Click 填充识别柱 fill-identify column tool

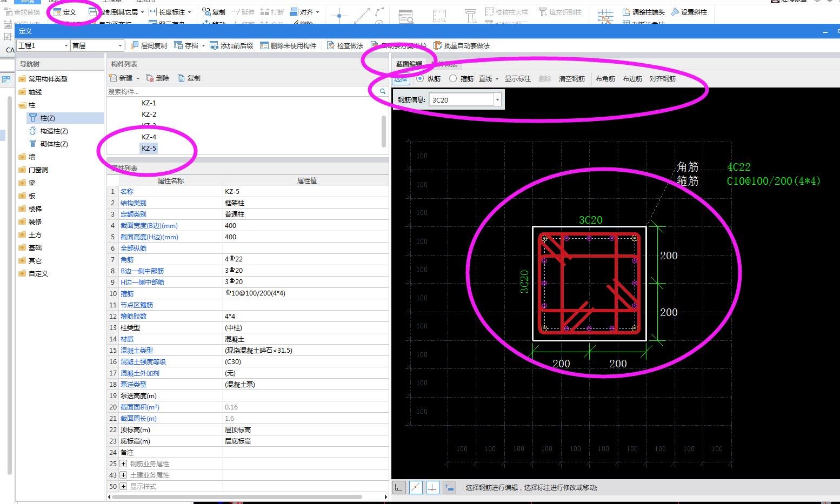(x=560, y=12)
